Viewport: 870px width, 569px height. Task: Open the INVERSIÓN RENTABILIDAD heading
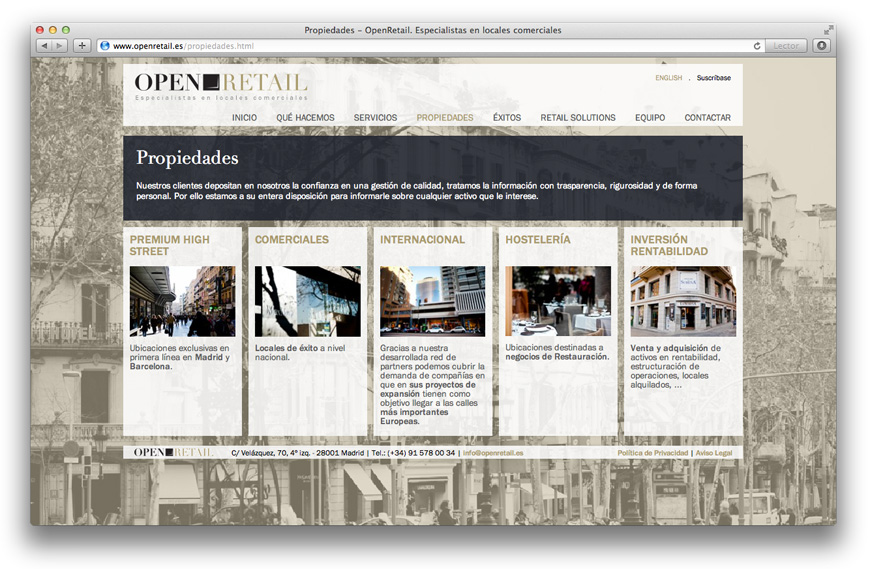[669, 245]
